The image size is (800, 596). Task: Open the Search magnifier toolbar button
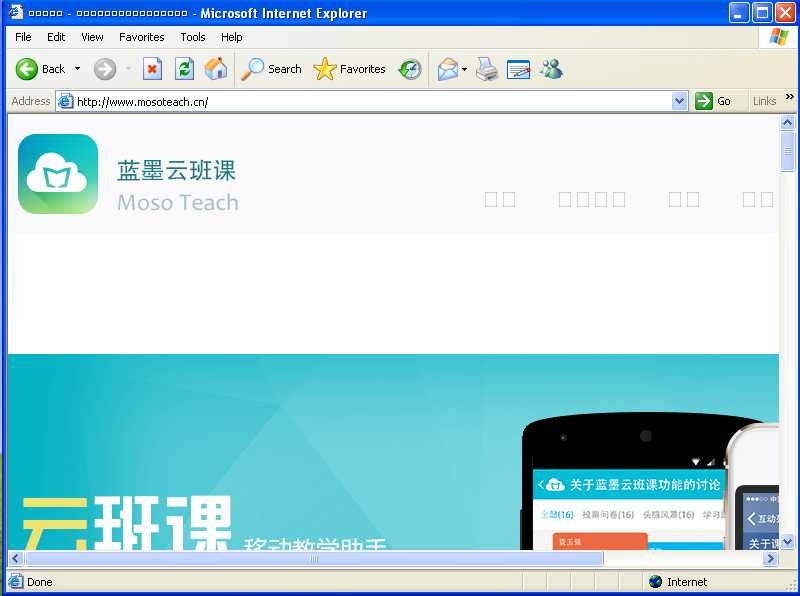click(x=271, y=69)
